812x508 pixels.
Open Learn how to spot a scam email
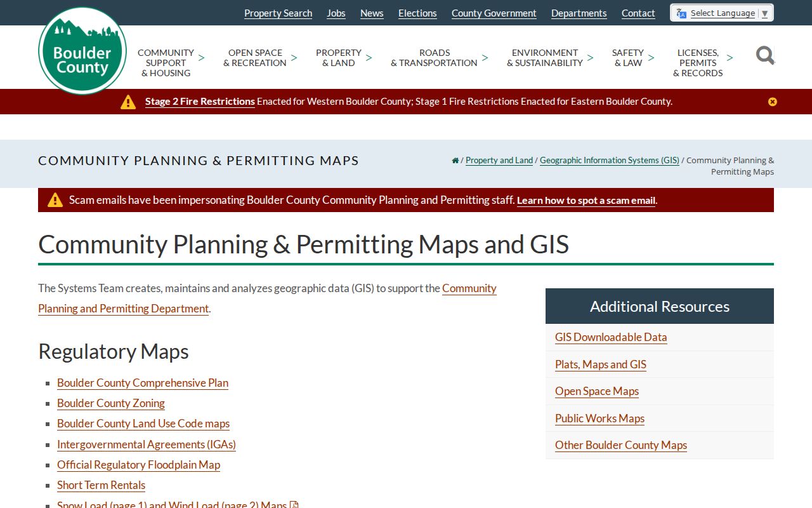(586, 201)
